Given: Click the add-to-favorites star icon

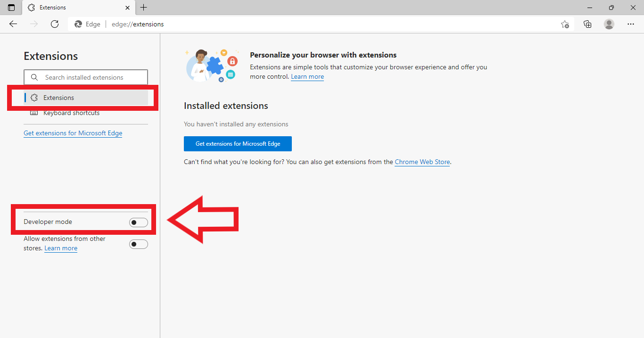Looking at the screenshot, I should click(x=565, y=24).
